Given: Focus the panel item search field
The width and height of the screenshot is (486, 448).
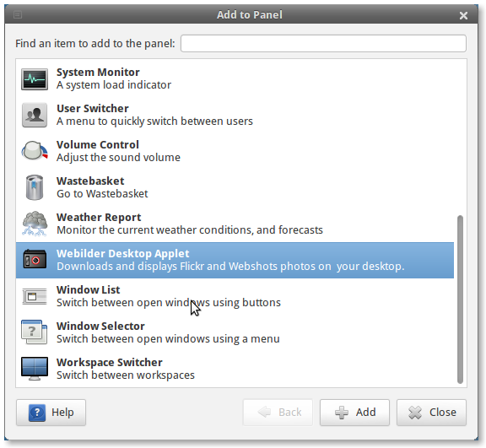Looking at the screenshot, I should [x=323, y=43].
